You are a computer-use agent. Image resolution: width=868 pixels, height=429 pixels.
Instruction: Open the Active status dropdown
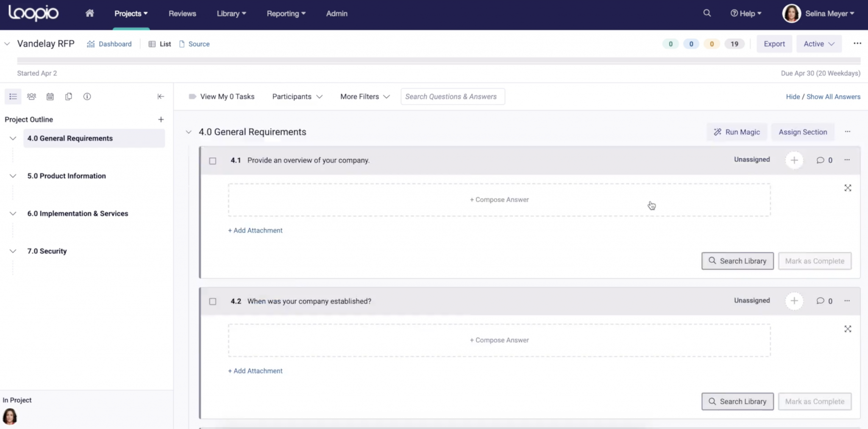coord(819,44)
